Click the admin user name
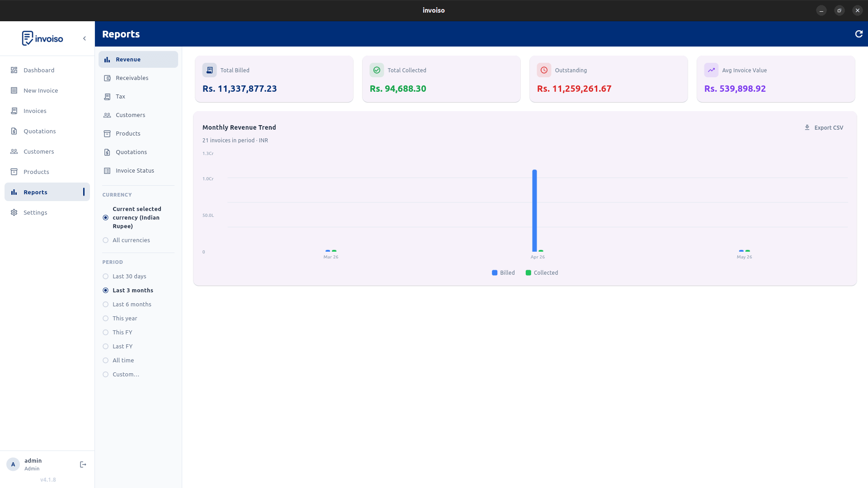The image size is (868, 488). coord(33,460)
